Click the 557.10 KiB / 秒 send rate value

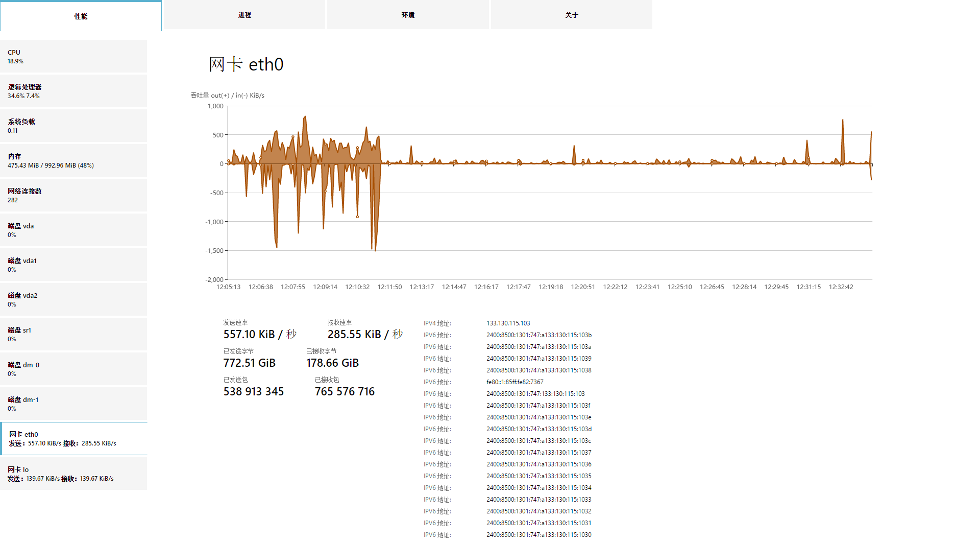260,334
